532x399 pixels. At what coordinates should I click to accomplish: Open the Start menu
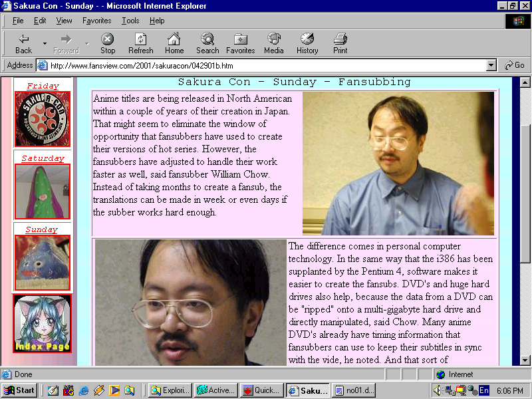(20, 390)
